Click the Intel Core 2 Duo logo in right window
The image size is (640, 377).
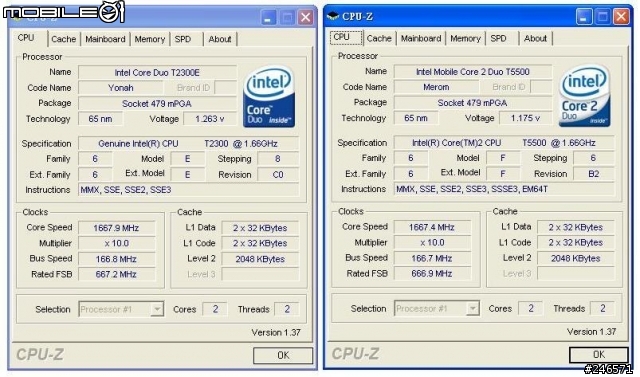pos(584,96)
